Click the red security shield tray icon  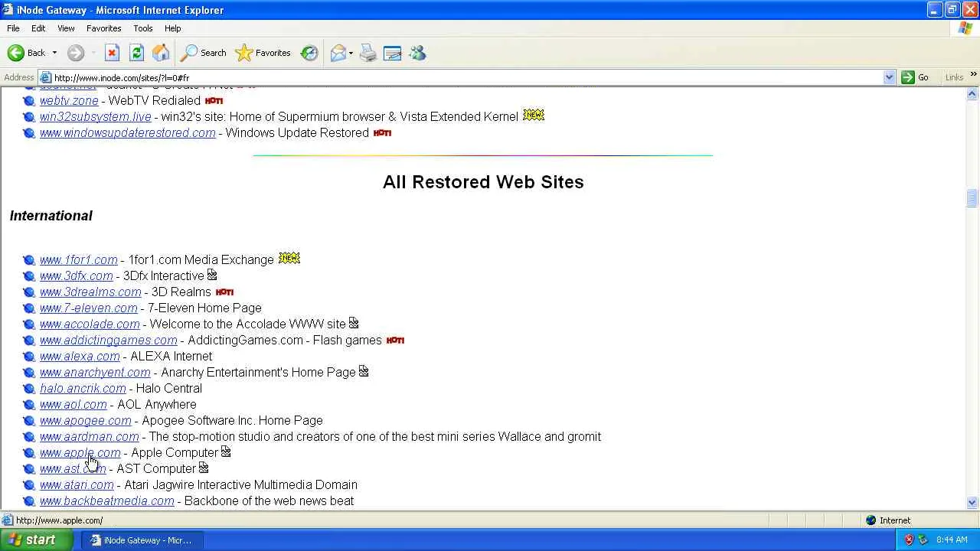(x=909, y=540)
